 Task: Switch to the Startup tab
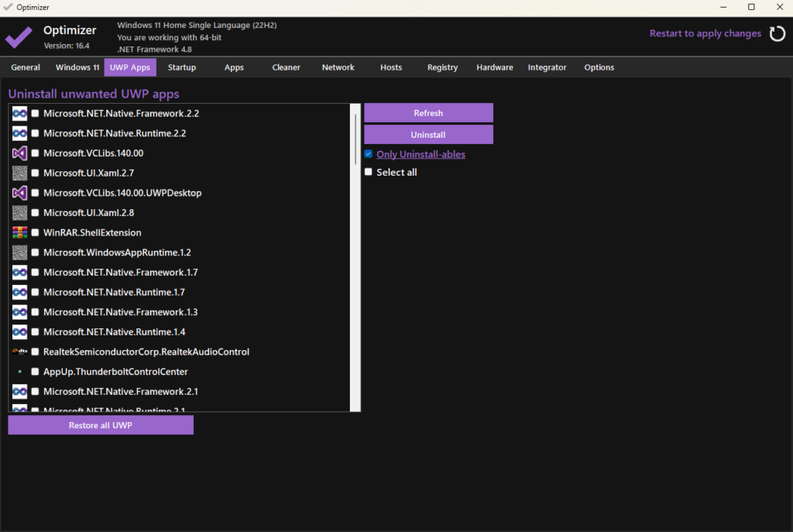click(x=182, y=67)
